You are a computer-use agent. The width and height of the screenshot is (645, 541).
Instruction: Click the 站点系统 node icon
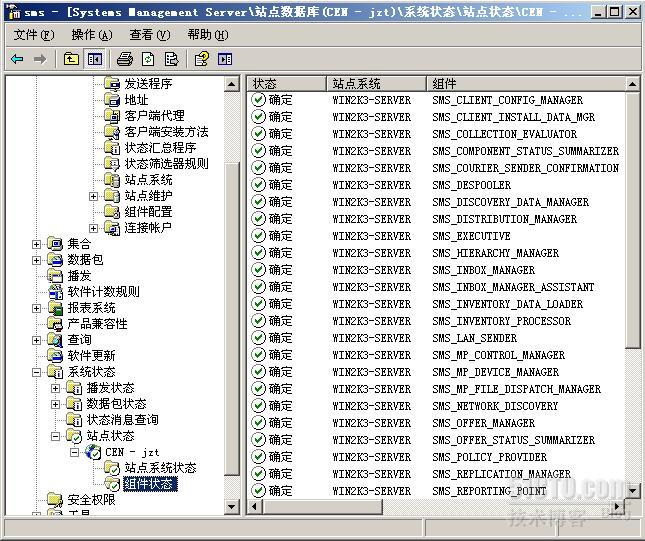click(x=112, y=180)
